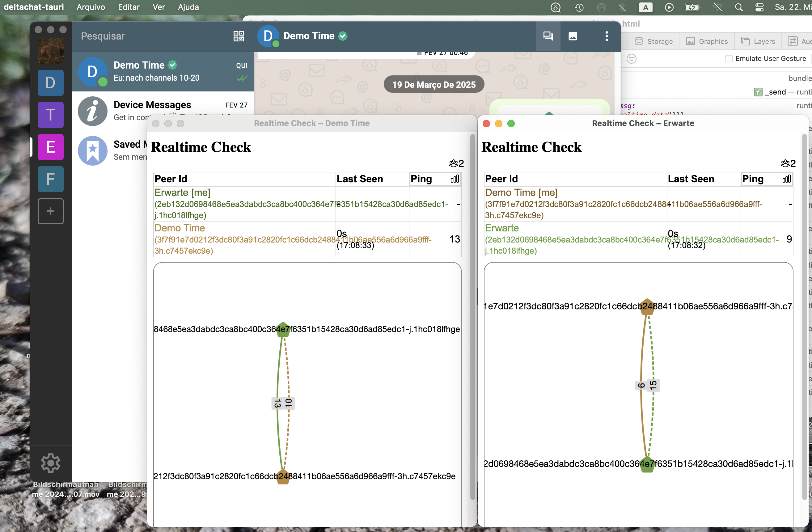The image size is (812, 532).
Task: Open the QR code scanner icon
Action: (x=239, y=36)
